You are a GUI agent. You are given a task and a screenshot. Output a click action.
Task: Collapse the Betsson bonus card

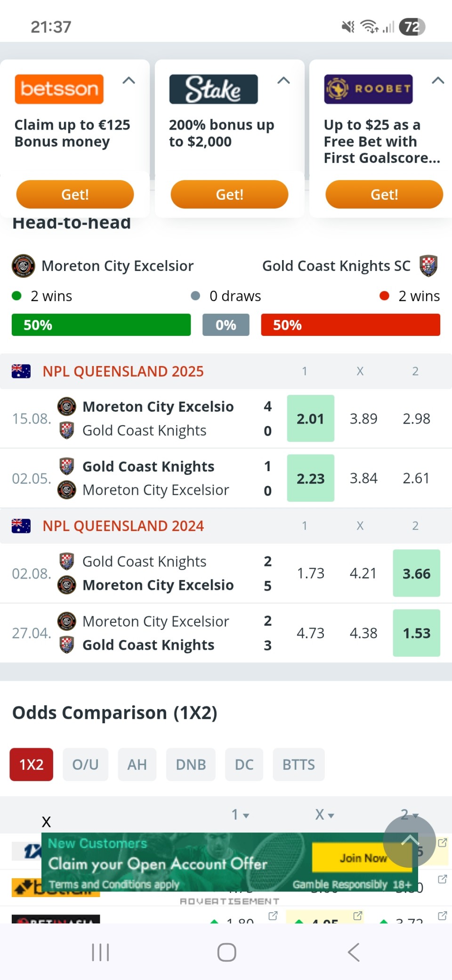[129, 81]
